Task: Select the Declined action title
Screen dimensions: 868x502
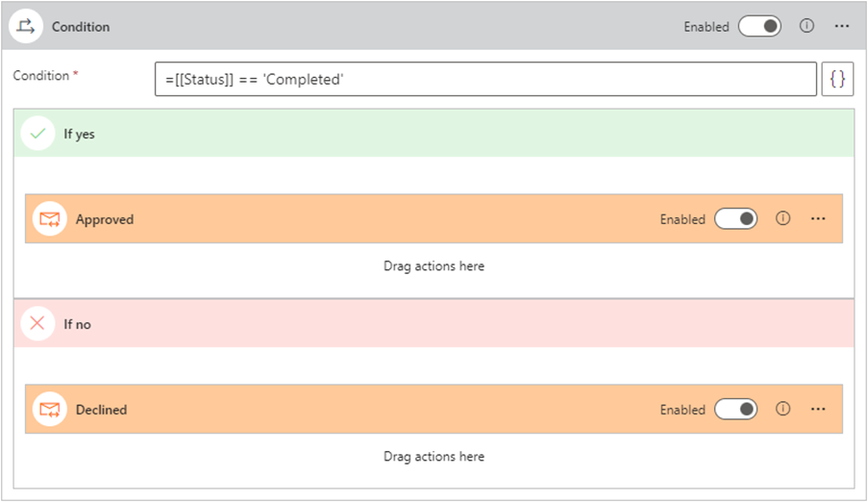Action: 102,410
